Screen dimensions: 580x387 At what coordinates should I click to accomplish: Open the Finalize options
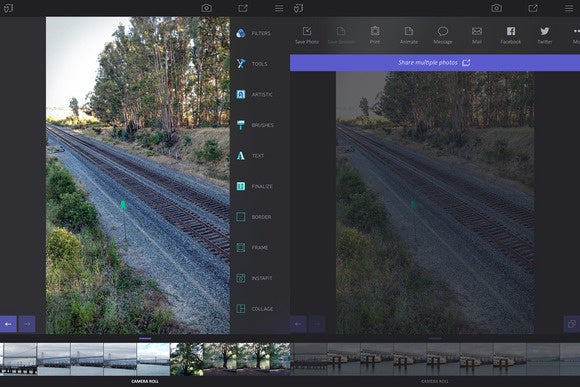pos(254,186)
